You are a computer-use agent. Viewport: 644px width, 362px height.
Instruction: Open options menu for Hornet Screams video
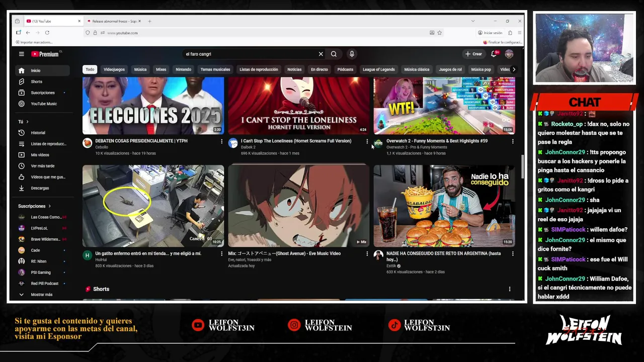coord(367,142)
